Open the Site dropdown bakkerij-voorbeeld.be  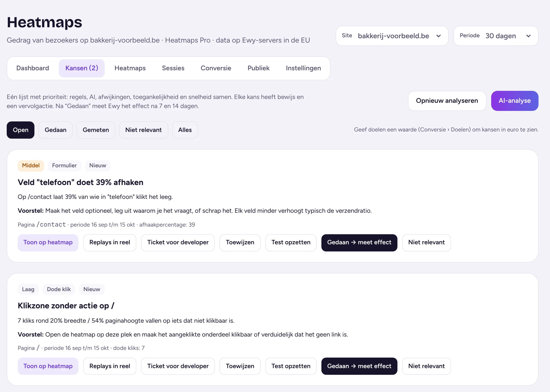click(x=392, y=36)
